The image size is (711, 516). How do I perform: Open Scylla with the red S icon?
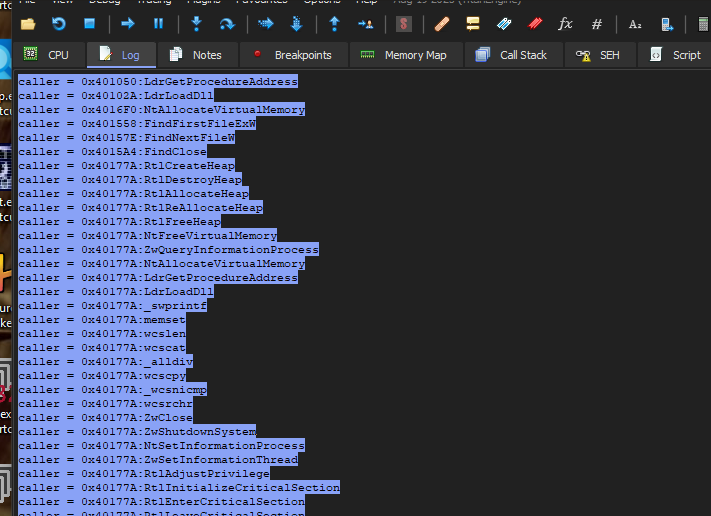coord(404,24)
